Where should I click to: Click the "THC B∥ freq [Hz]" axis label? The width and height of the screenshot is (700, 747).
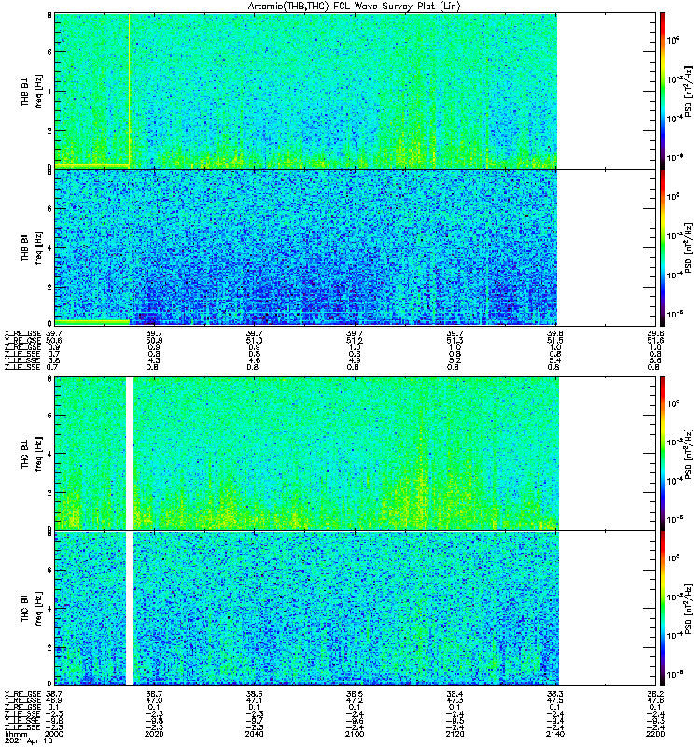pos(32,609)
